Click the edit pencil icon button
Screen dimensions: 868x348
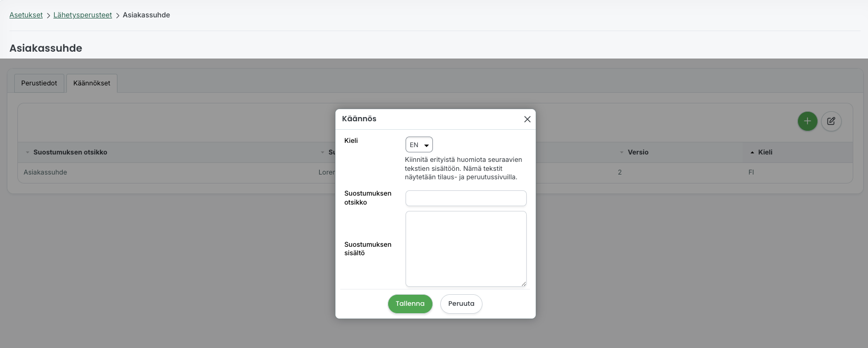click(831, 121)
